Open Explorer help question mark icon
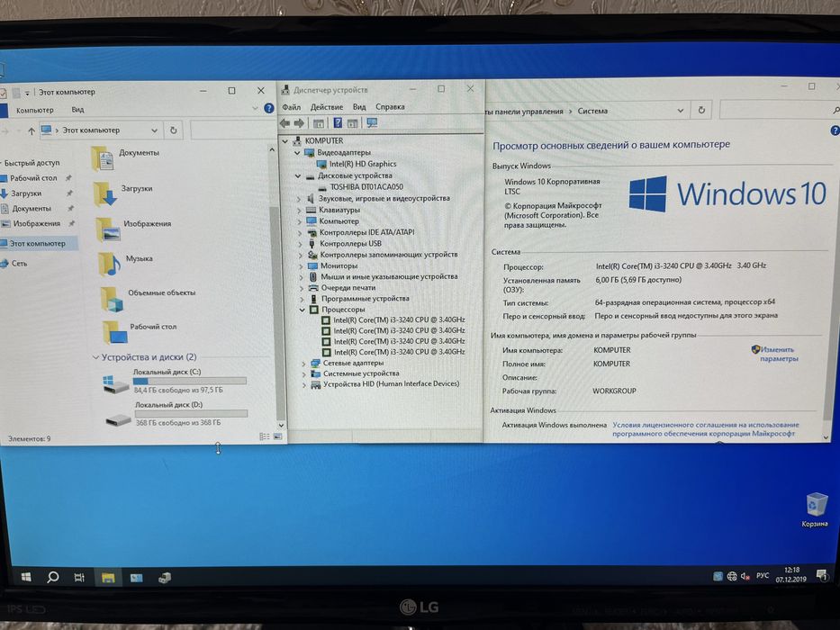Screen dimensions: 840x630 coord(269,108)
